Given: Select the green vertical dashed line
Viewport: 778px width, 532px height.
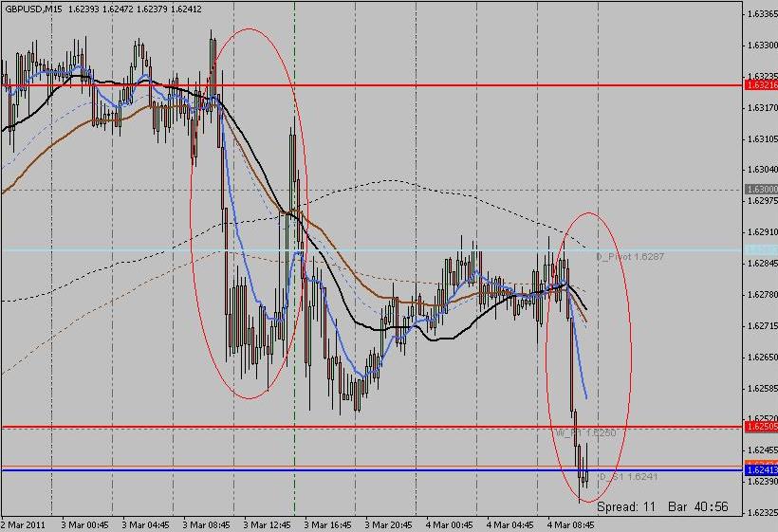Looking at the screenshot, I should pyautogui.click(x=295, y=258).
